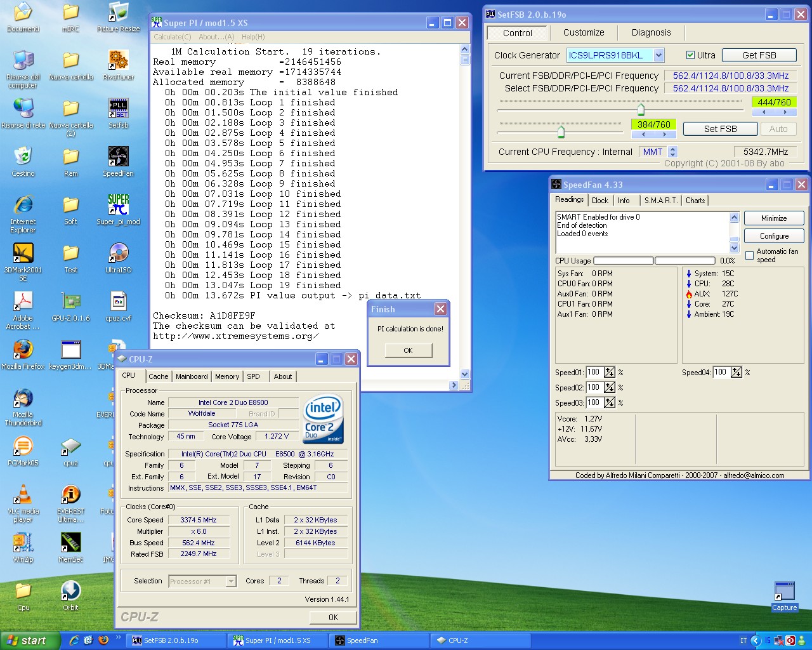Image resolution: width=812 pixels, height=650 pixels.
Task: Open the PCMark05 desktop icon
Action: click(x=23, y=451)
